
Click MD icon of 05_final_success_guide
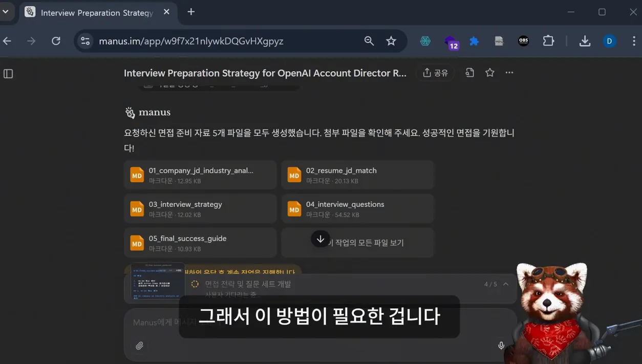click(137, 243)
